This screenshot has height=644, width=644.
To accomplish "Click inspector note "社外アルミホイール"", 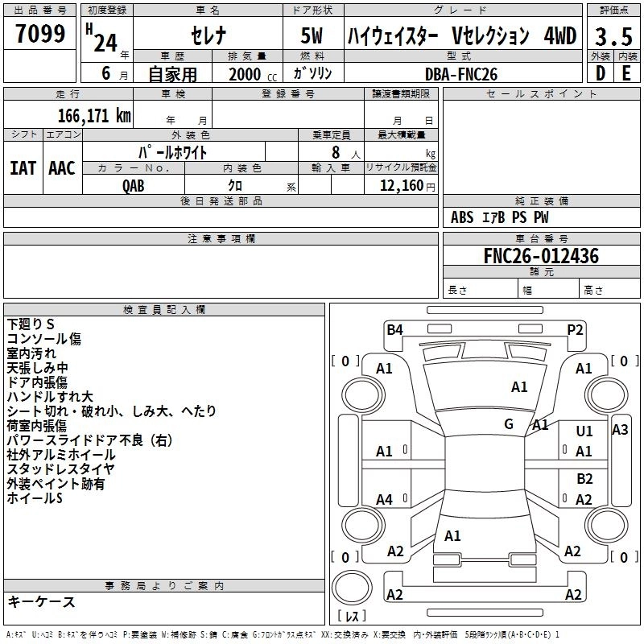I will pyautogui.click(x=61, y=455).
